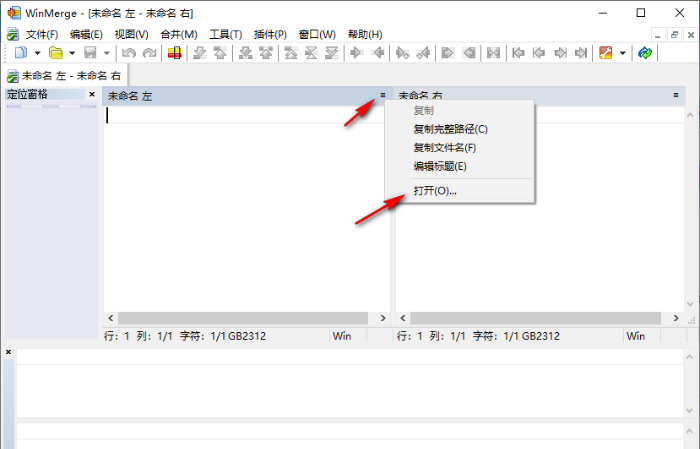Minimize the inner document window

657,34
